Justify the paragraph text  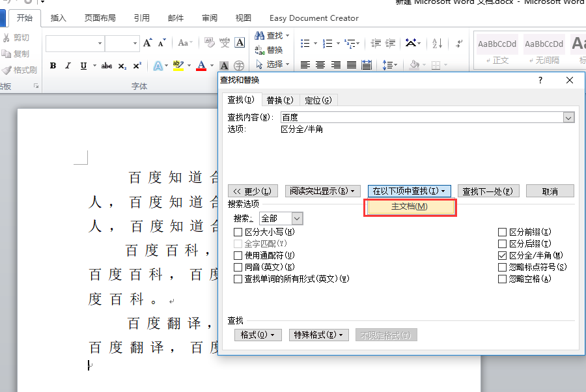352,65
